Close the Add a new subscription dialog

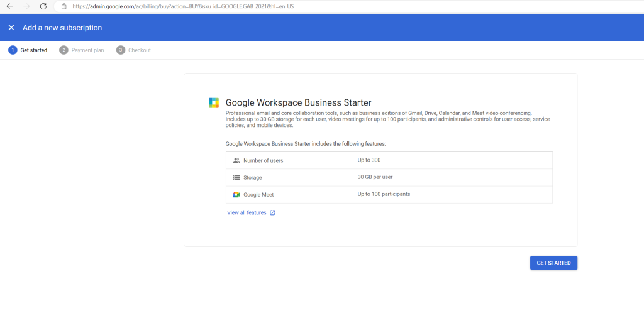point(11,28)
